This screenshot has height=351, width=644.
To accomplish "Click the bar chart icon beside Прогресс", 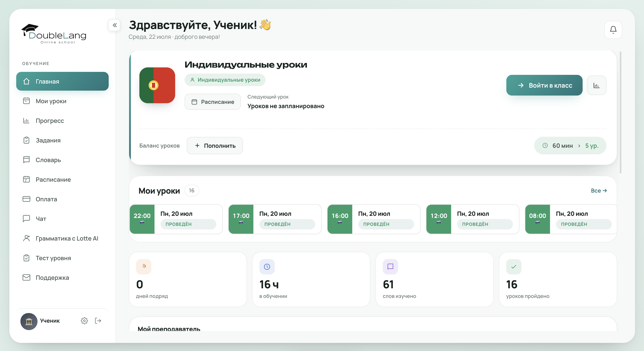I will coord(26,120).
